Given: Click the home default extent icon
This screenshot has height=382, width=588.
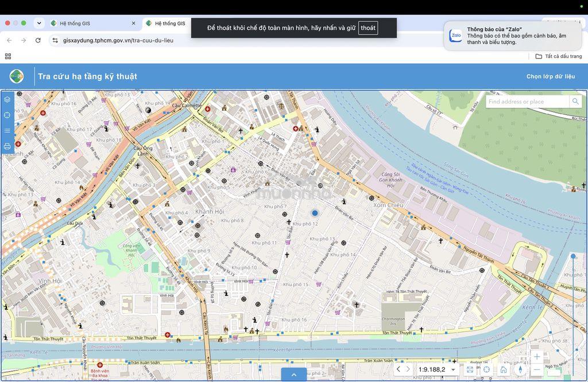Looking at the screenshot, I should pos(504,369).
